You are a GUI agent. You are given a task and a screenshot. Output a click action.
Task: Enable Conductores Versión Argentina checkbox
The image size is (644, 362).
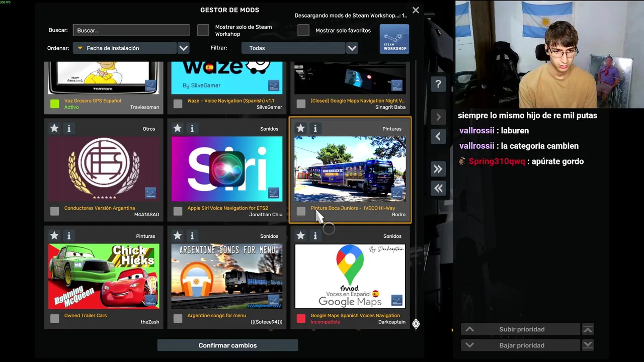[x=55, y=211]
